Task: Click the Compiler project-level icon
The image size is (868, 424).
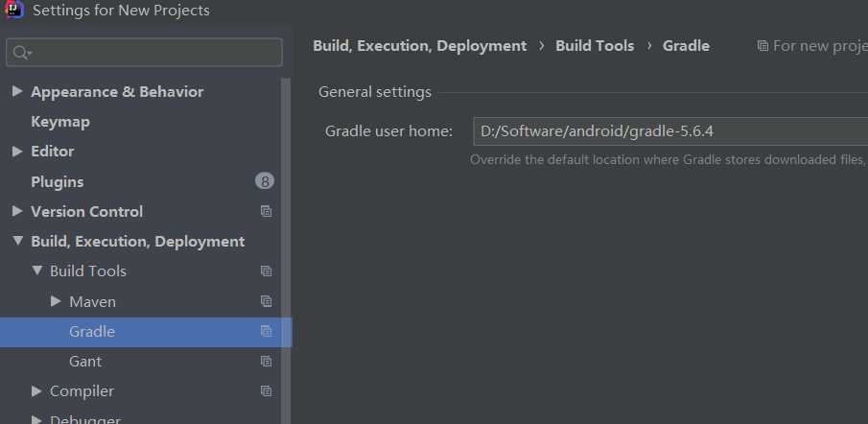Action: point(267,391)
